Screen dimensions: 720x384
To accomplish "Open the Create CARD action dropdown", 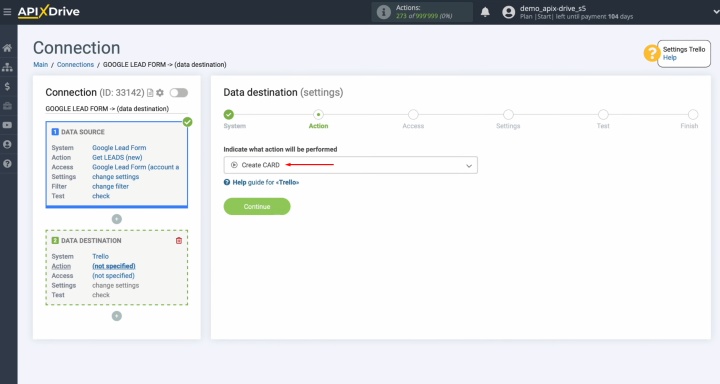I will [350, 165].
